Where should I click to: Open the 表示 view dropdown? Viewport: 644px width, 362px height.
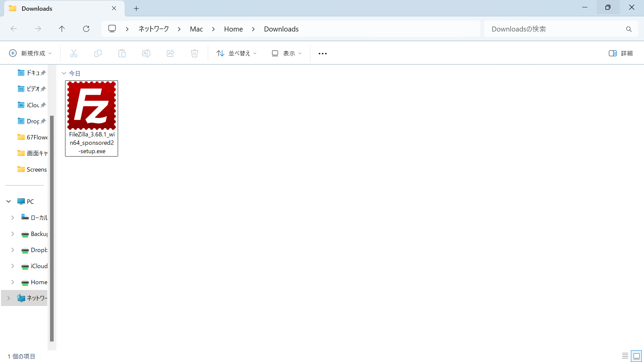287,53
